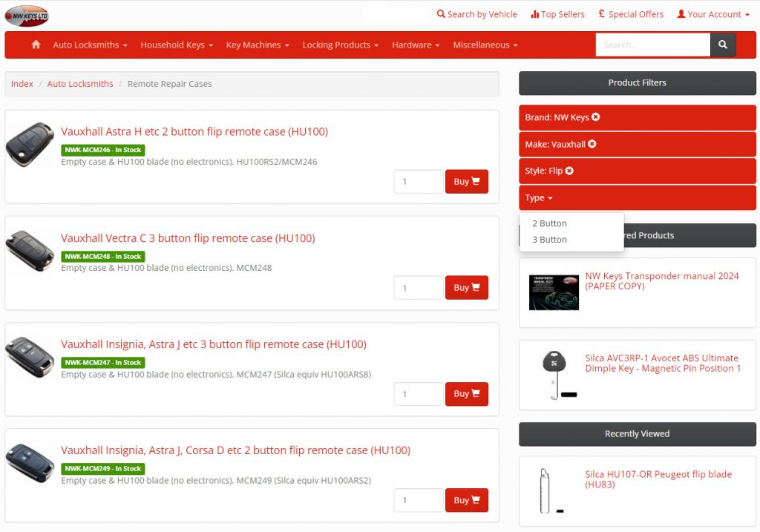Focus the site search field

click(653, 45)
